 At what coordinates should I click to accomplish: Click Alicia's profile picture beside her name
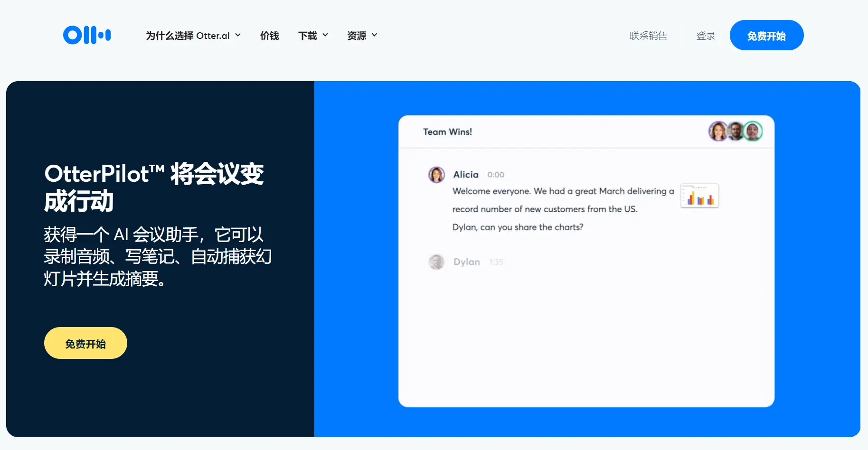[x=436, y=175]
